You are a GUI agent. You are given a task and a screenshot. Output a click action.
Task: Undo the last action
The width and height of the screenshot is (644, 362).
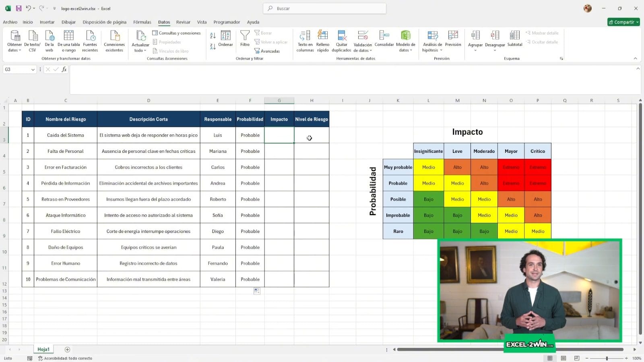[28, 8]
